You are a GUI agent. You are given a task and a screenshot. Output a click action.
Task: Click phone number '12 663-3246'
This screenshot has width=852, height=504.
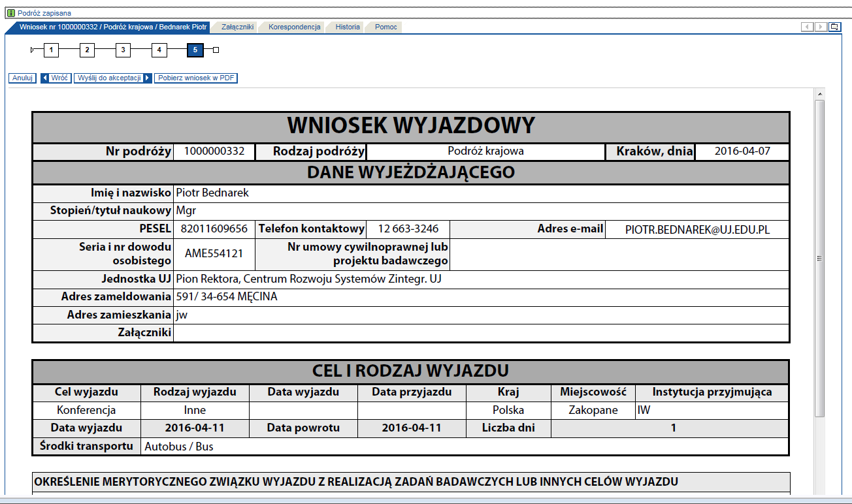point(408,229)
